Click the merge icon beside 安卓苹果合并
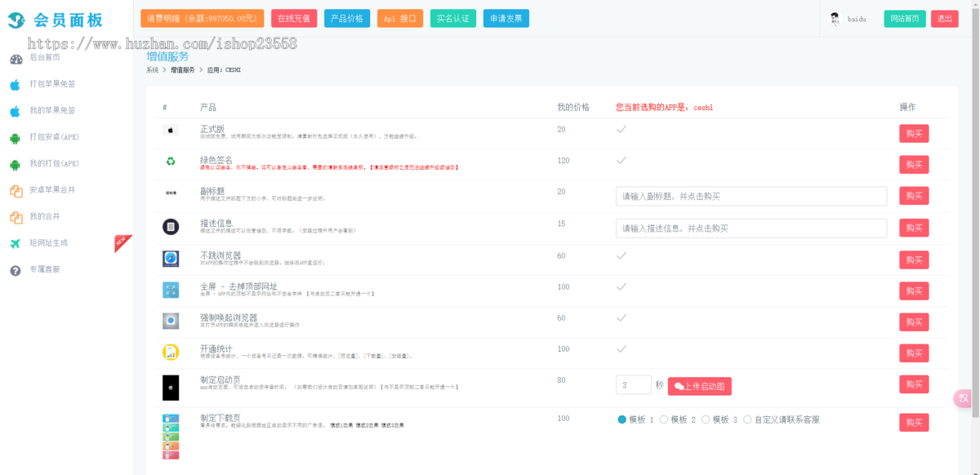This screenshot has width=980, height=475. (x=16, y=191)
